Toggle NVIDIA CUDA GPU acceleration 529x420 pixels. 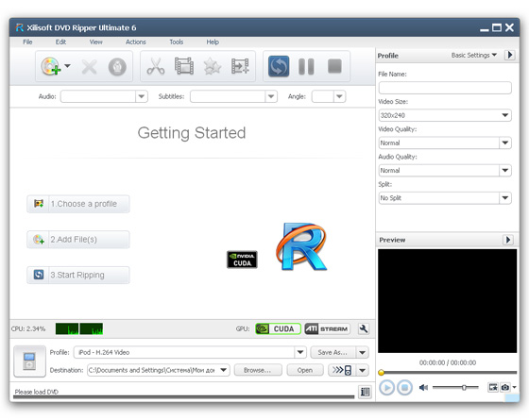coord(279,328)
